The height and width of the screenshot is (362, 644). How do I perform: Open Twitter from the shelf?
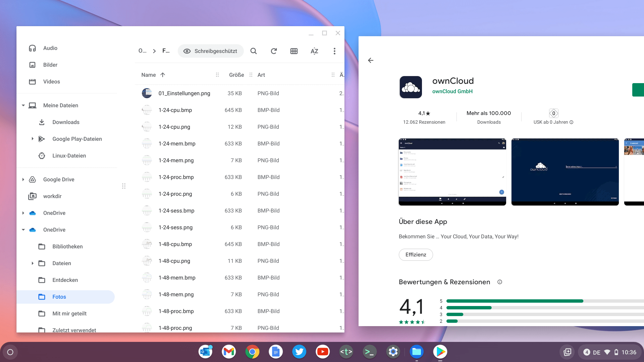click(299, 352)
